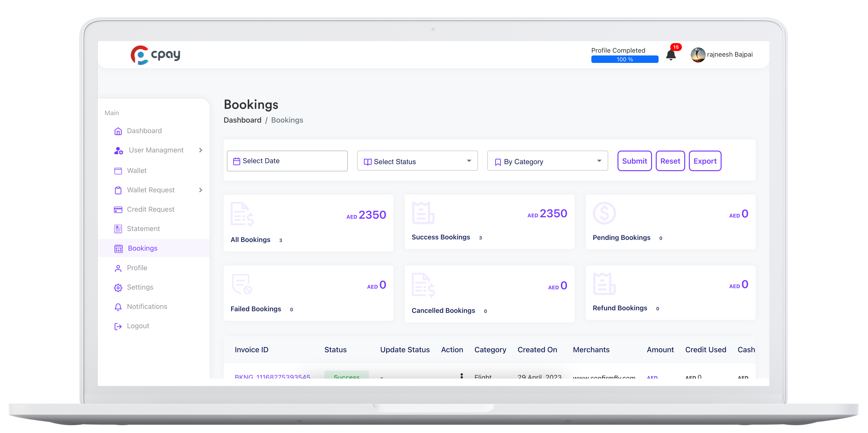Image resolution: width=868 pixels, height=433 pixels.
Task: Click the User Managment icon
Action: point(119,151)
